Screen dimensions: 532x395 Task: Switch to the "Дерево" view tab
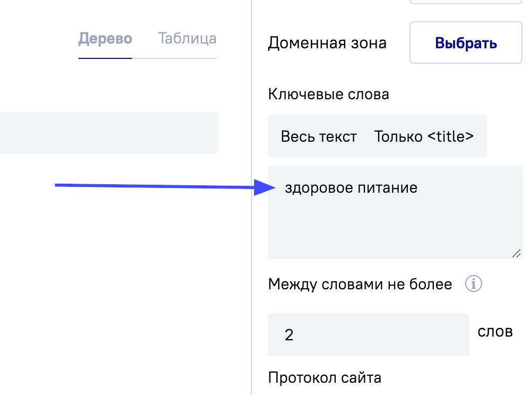[x=105, y=39]
